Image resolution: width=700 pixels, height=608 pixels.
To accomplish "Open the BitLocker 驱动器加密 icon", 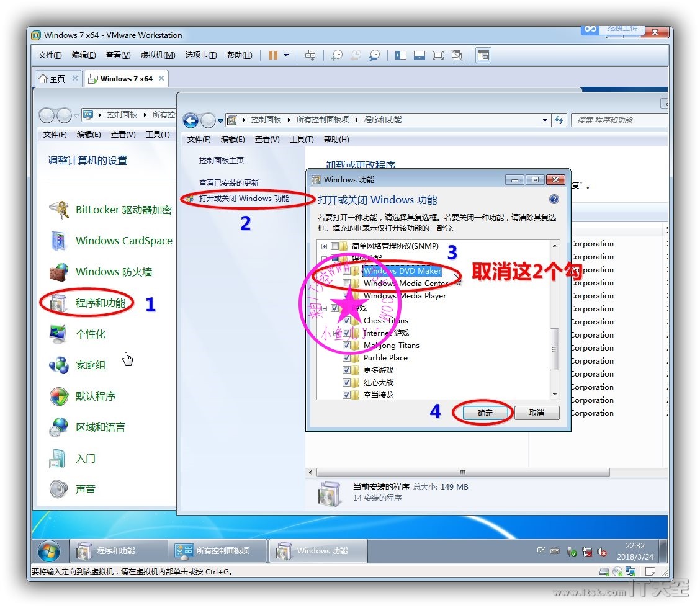I will tap(59, 210).
